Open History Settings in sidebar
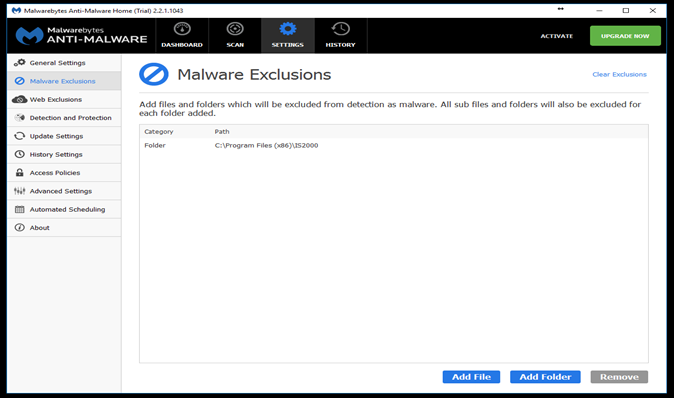 click(x=56, y=154)
